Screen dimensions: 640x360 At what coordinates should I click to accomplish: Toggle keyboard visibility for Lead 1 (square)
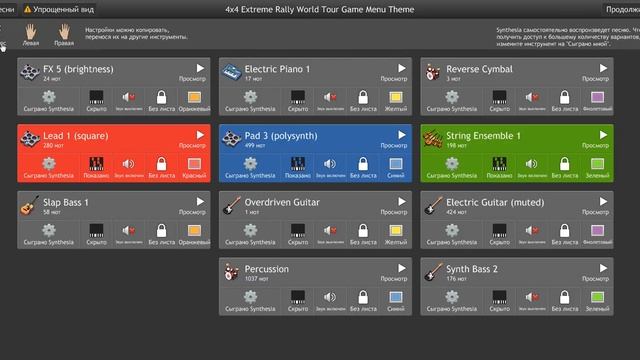(96, 164)
